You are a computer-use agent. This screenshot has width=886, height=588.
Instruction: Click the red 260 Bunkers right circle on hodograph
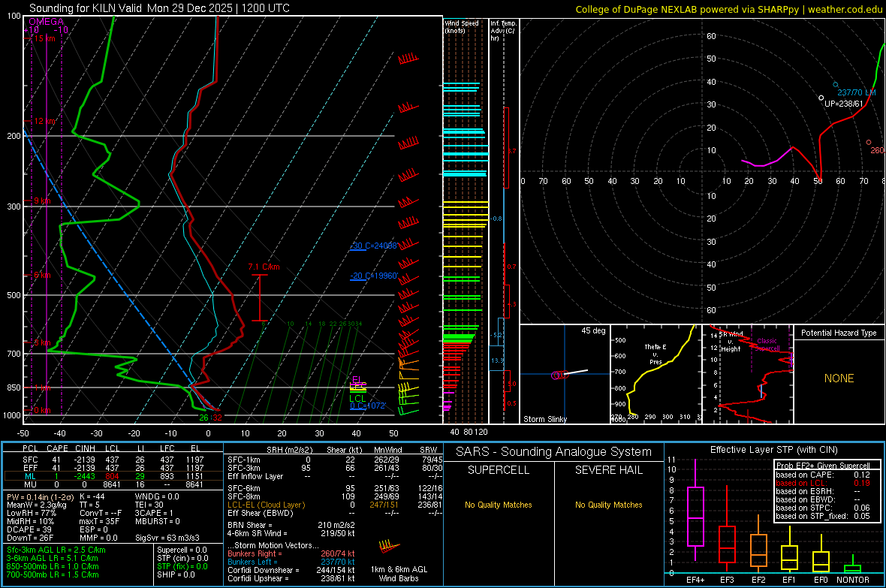tap(869, 143)
